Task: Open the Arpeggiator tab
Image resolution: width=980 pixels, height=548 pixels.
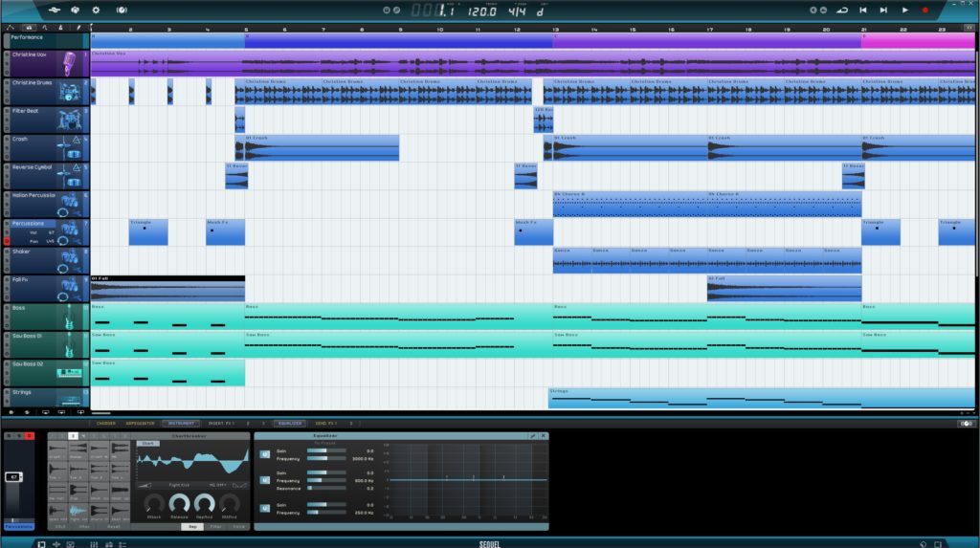Action: [x=140, y=423]
